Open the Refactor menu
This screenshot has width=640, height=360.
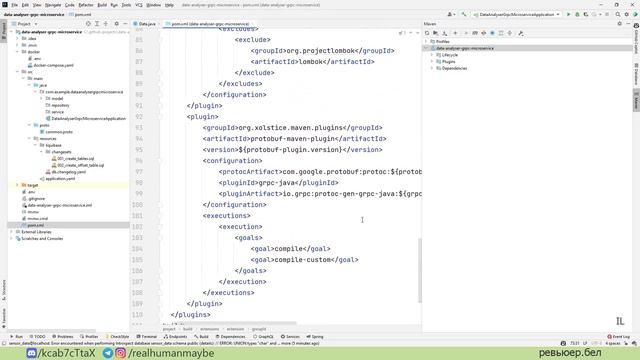pyautogui.click(x=86, y=5)
